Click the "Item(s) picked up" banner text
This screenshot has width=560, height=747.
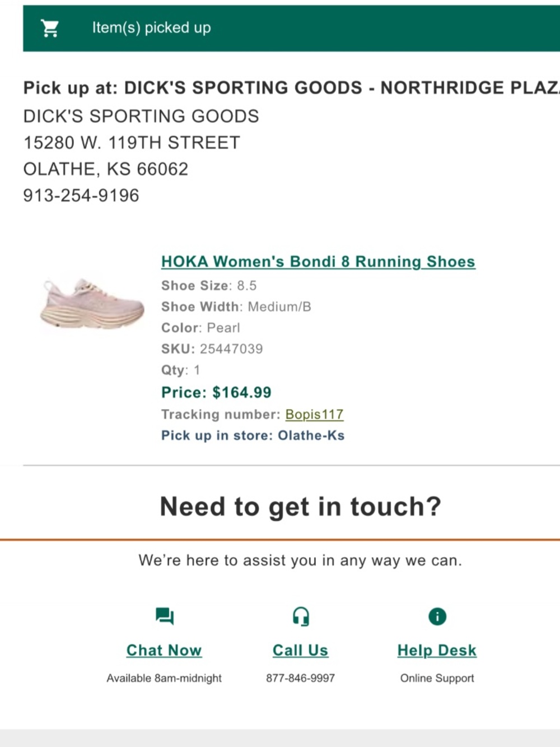(152, 28)
